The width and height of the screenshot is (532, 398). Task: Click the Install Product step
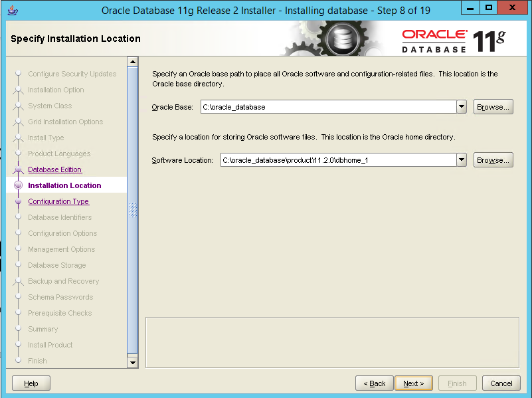coord(50,345)
